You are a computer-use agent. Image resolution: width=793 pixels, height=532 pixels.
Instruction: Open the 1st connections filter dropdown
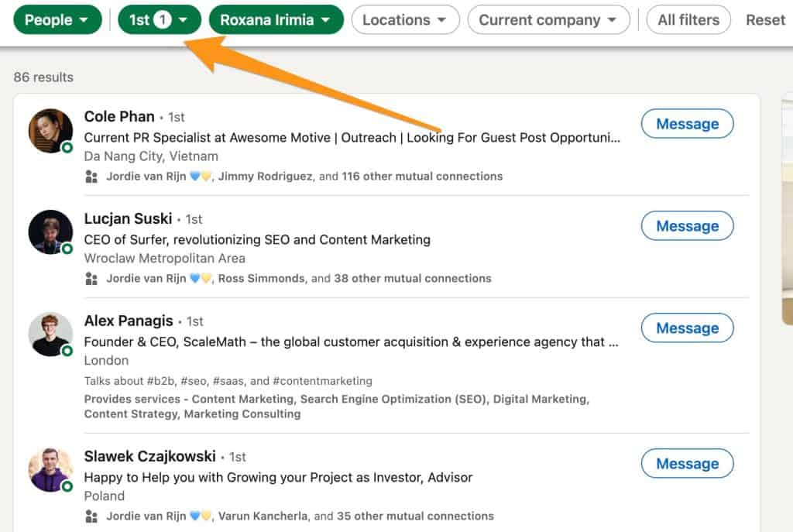tap(159, 20)
